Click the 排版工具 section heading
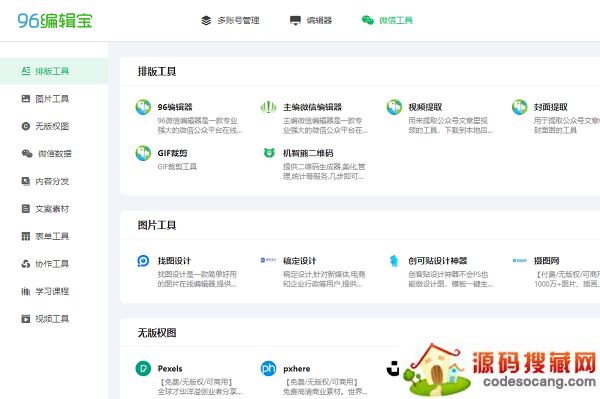The image size is (600, 399). [x=157, y=72]
